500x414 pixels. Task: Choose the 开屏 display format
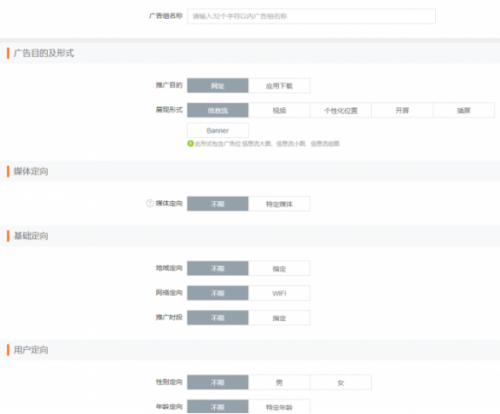pos(402,110)
